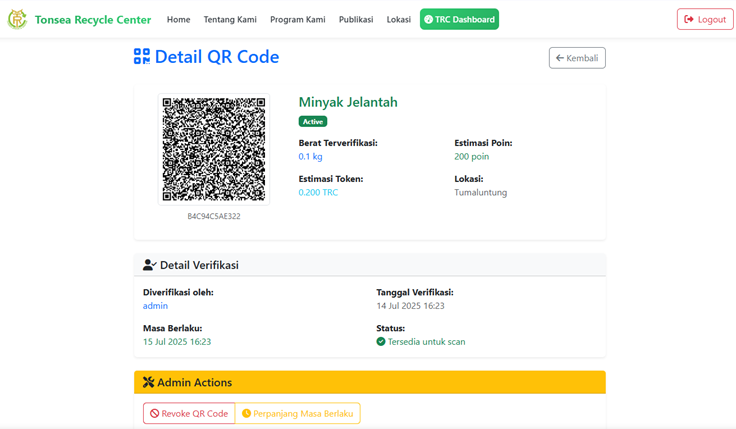The image size is (736, 429).
Task: Select Publikasi in the navbar
Action: [356, 19]
